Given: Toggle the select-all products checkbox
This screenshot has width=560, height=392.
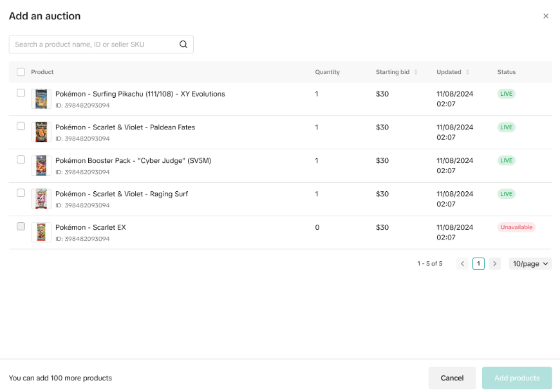Looking at the screenshot, I should pos(21,72).
